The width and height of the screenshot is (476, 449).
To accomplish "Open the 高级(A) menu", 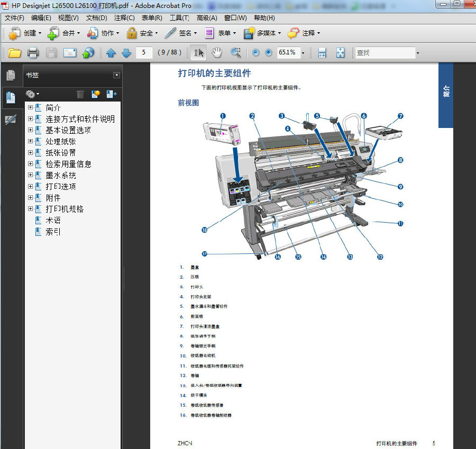I will [207, 18].
